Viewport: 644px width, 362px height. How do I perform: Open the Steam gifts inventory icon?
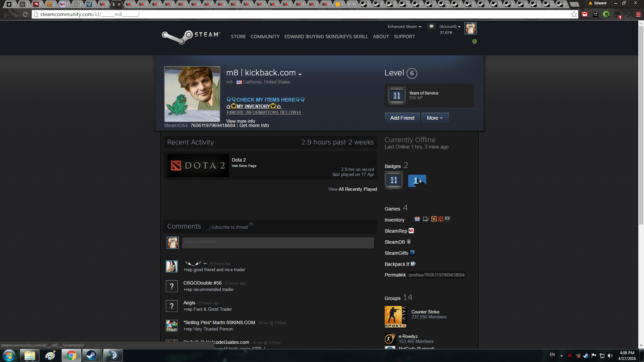417,219
